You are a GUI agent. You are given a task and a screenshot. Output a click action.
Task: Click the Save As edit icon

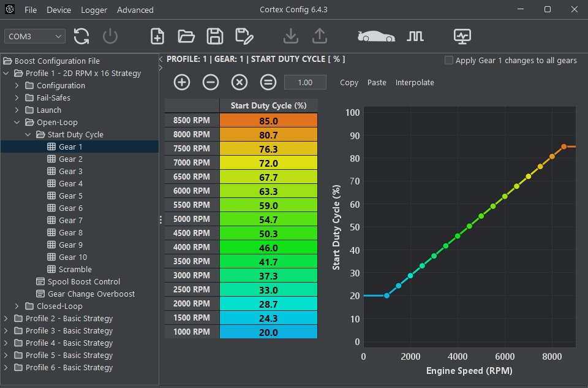pyautogui.click(x=244, y=36)
